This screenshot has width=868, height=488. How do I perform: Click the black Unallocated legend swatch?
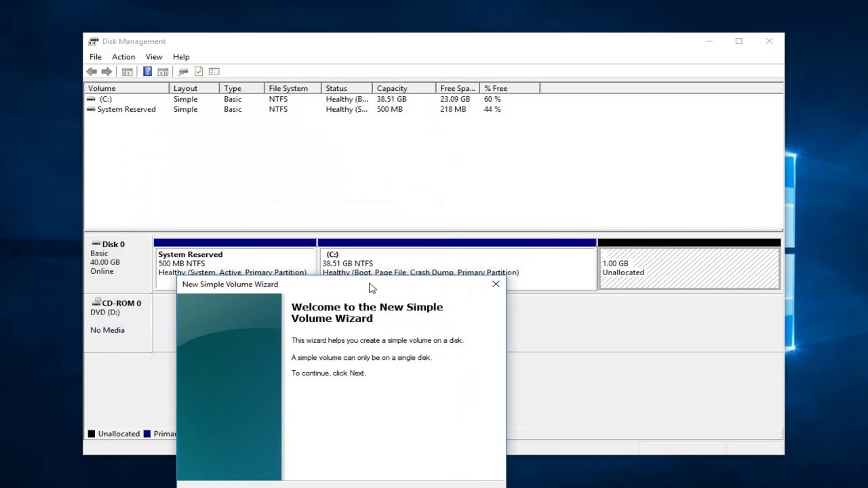tap(92, 434)
